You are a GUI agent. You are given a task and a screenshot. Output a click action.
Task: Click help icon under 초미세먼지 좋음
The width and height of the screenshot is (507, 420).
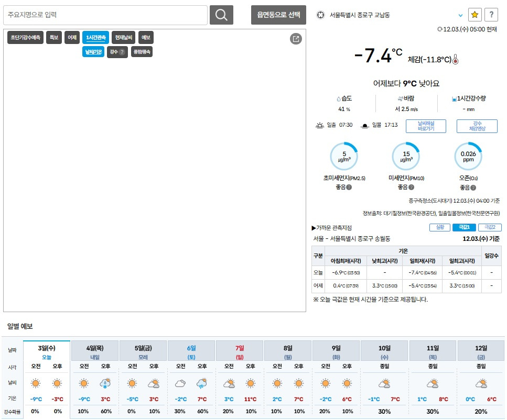pos(349,187)
